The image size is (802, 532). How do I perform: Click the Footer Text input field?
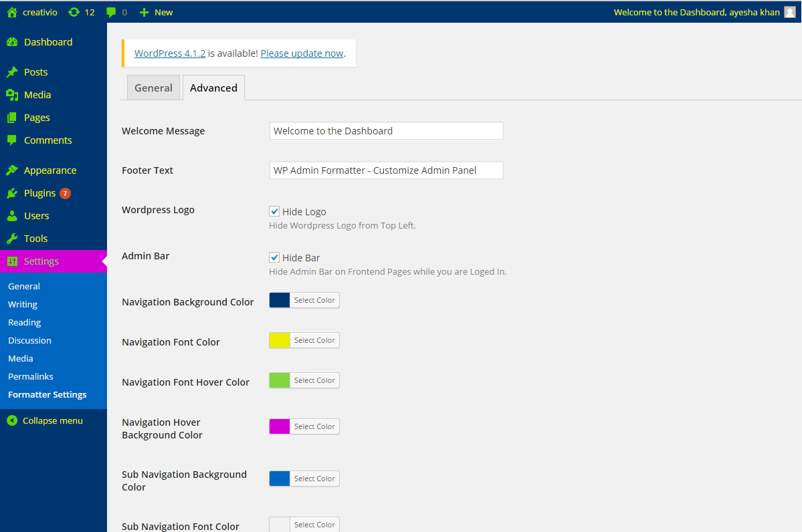(x=386, y=170)
